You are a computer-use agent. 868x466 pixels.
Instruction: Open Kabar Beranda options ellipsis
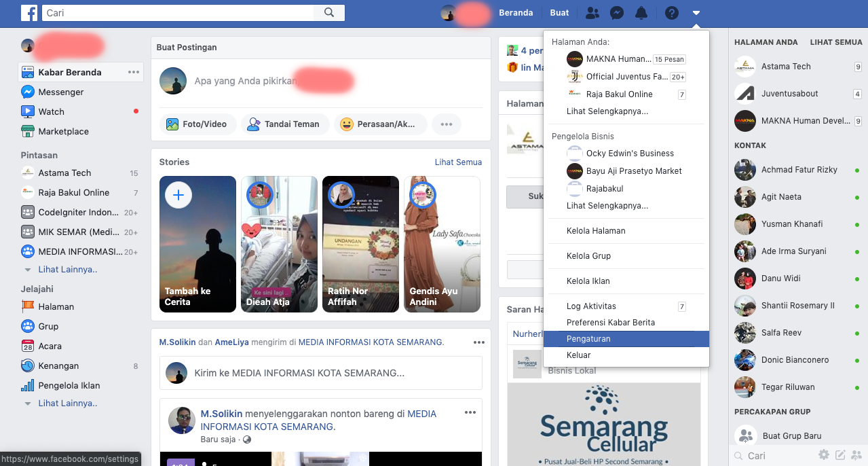point(134,72)
